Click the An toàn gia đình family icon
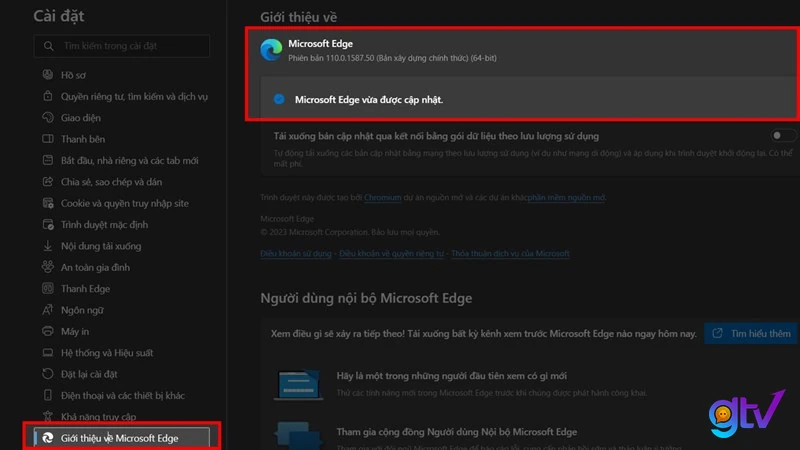The image size is (800, 450). pyautogui.click(x=47, y=267)
